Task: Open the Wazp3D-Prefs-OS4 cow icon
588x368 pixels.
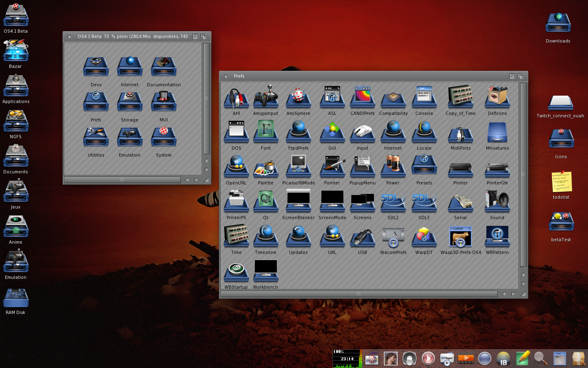Action: point(460,237)
